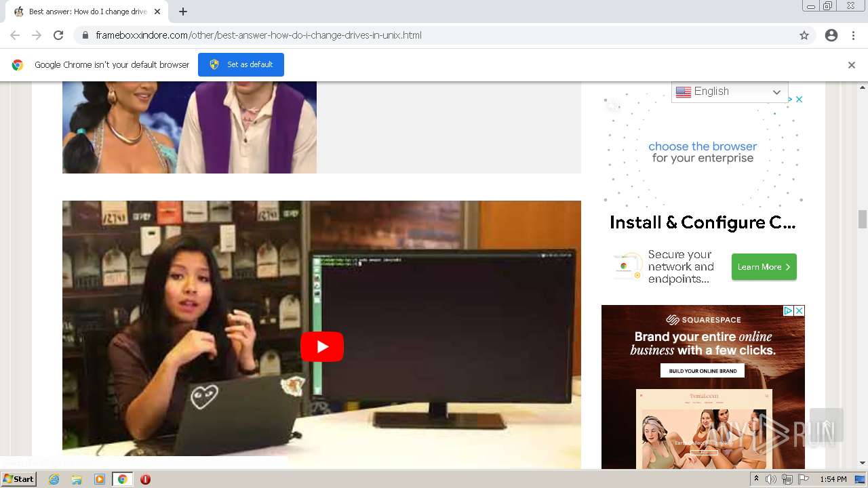Open the Chrome profile menu
868x488 pixels.
(831, 35)
